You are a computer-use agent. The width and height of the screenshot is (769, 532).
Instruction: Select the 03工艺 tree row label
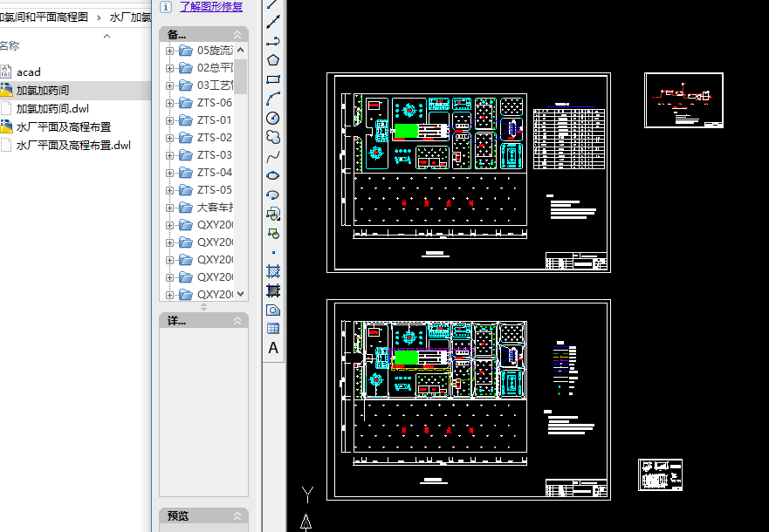[215, 85]
